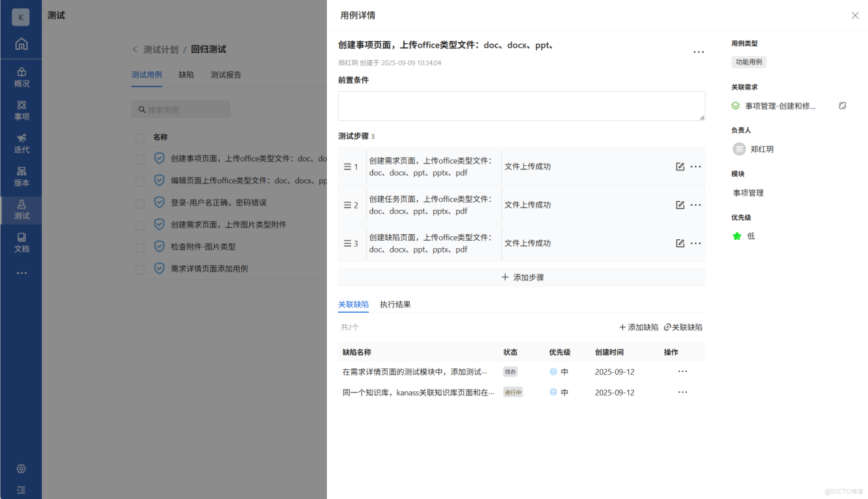Open the ellipsis menu in 用例详情 header

[x=699, y=51]
